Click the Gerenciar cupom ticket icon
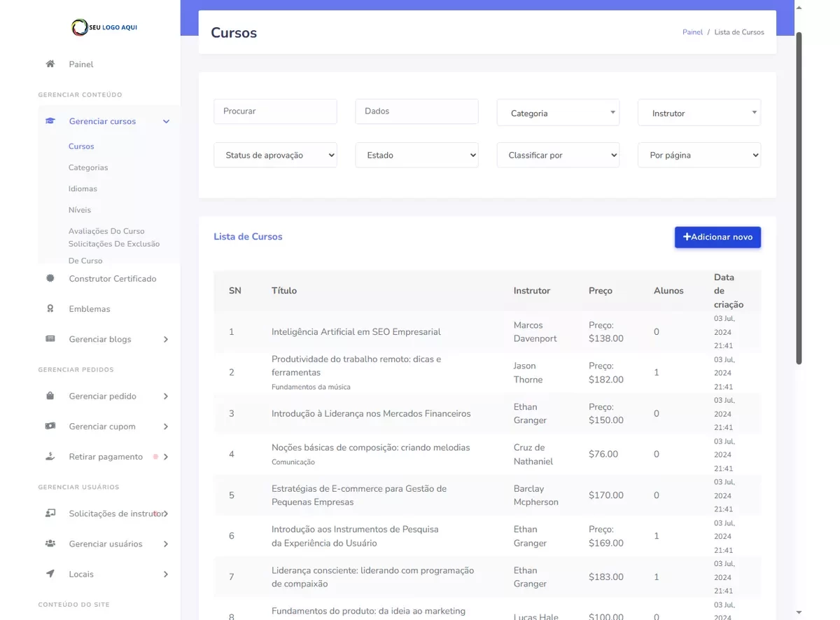840x620 pixels. coord(50,426)
